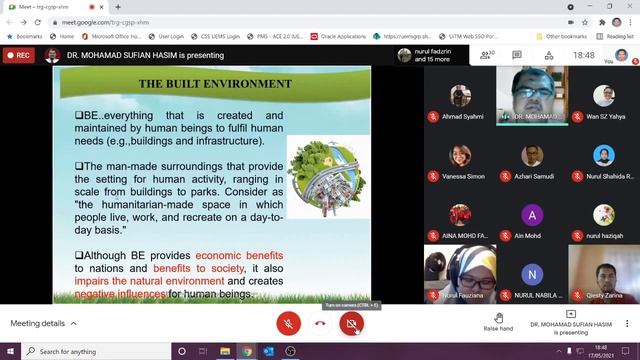Click the browser forward arrow
This screenshot has height=360, width=640.
(x=24, y=22)
